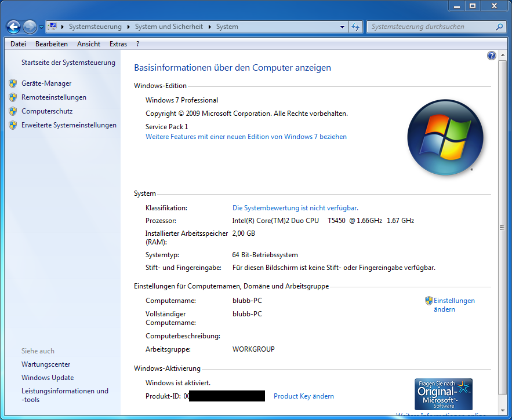This screenshot has height=420, width=512.
Task: Click the shield icon beside Computerschutz
Action: [13, 111]
